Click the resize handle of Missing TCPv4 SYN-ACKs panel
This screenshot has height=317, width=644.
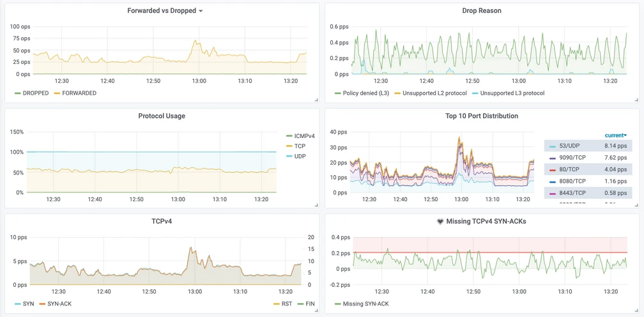pyautogui.click(x=636, y=311)
